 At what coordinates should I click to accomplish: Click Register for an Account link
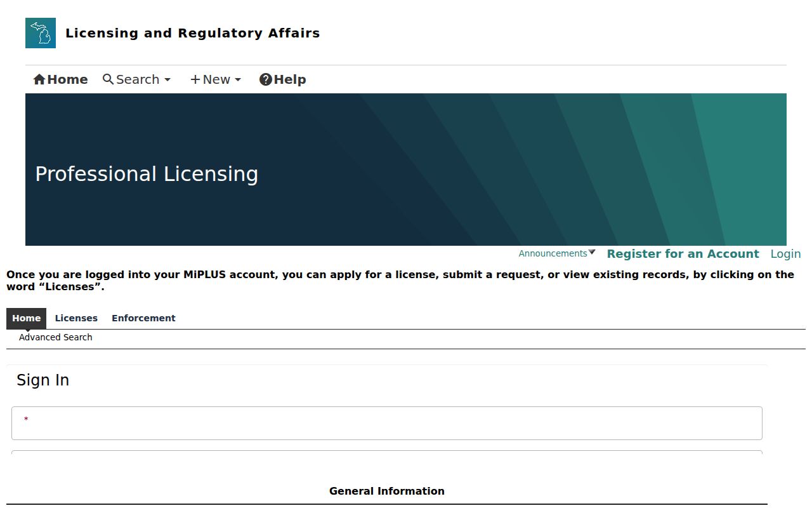pos(683,254)
